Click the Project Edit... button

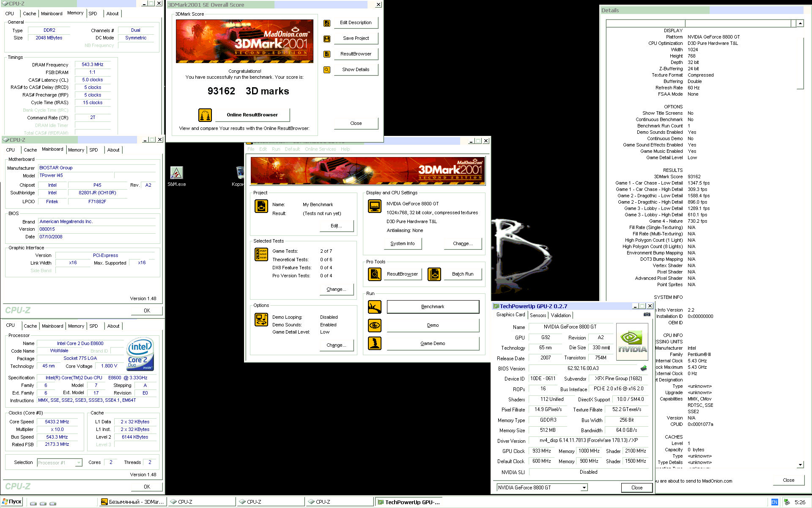tap(336, 226)
